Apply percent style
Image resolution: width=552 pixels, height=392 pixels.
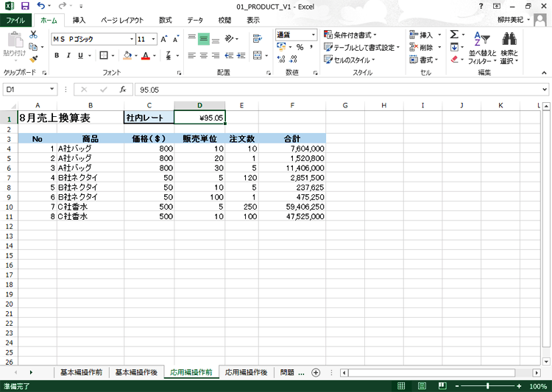point(300,47)
